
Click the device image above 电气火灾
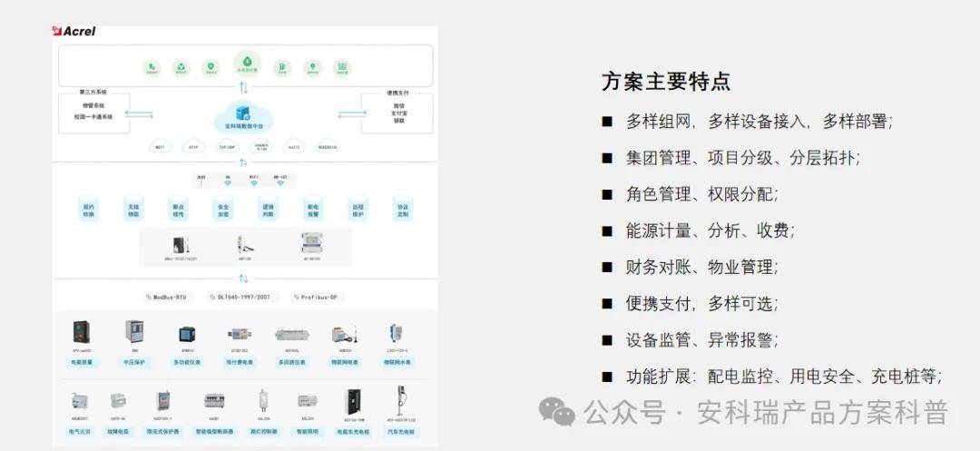80,401
